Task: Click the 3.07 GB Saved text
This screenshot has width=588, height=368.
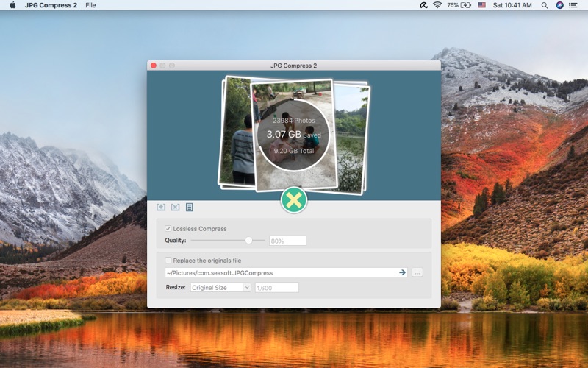Action: tap(293, 135)
